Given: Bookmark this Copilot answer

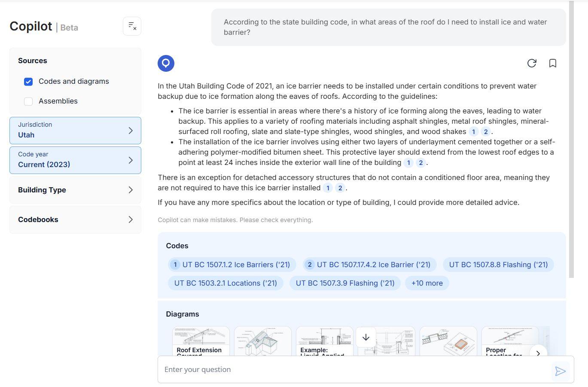Looking at the screenshot, I should point(553,63).
